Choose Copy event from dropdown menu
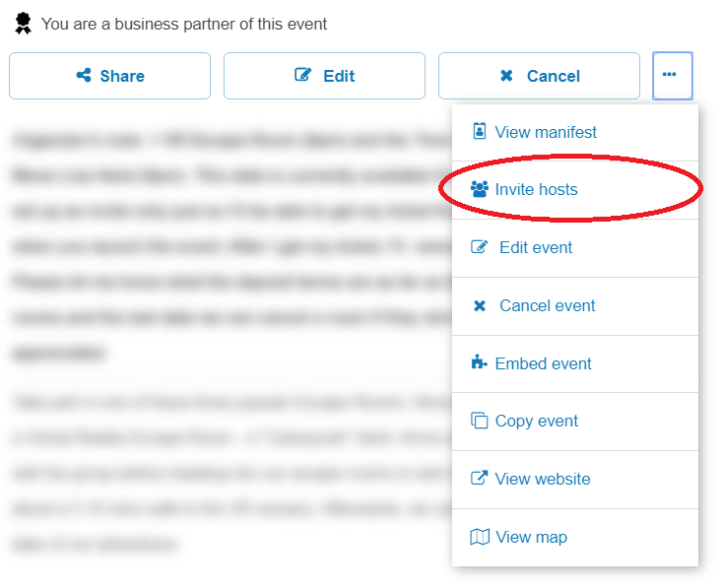The height and width of the screenshot is (588, 722). [x=537, y=422]
